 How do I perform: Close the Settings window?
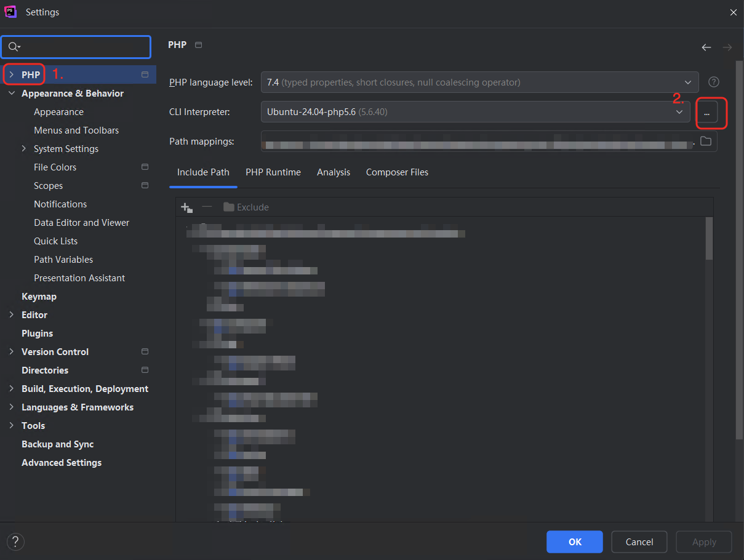(x=733, y=12)
